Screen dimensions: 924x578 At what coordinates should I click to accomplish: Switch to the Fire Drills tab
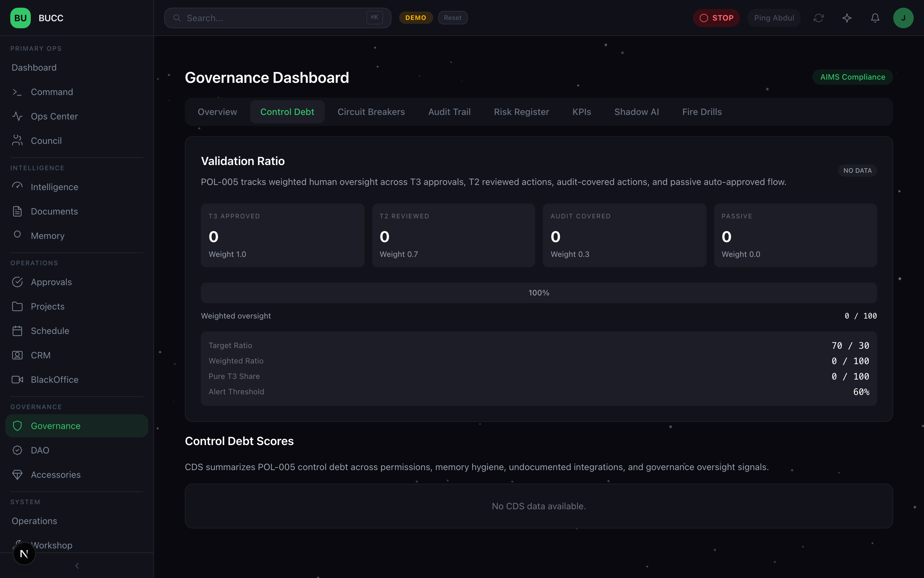click(702, 112)
